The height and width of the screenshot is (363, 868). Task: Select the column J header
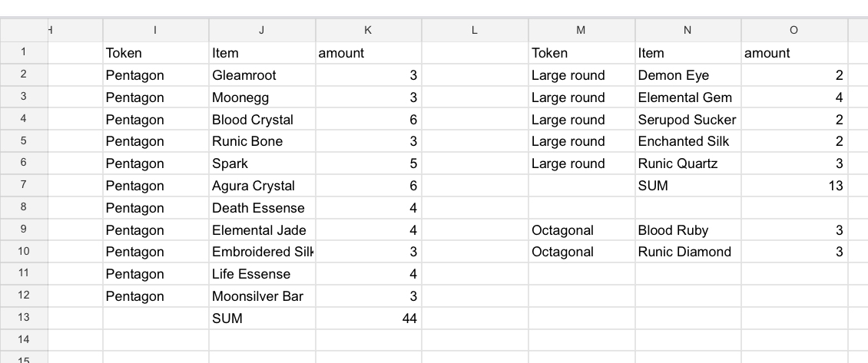click(x=261, y=30)
